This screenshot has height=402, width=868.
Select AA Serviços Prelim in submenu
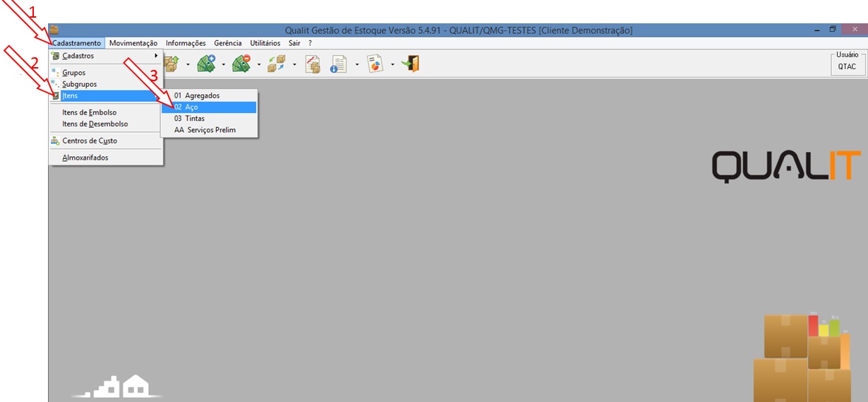[210, 130]
